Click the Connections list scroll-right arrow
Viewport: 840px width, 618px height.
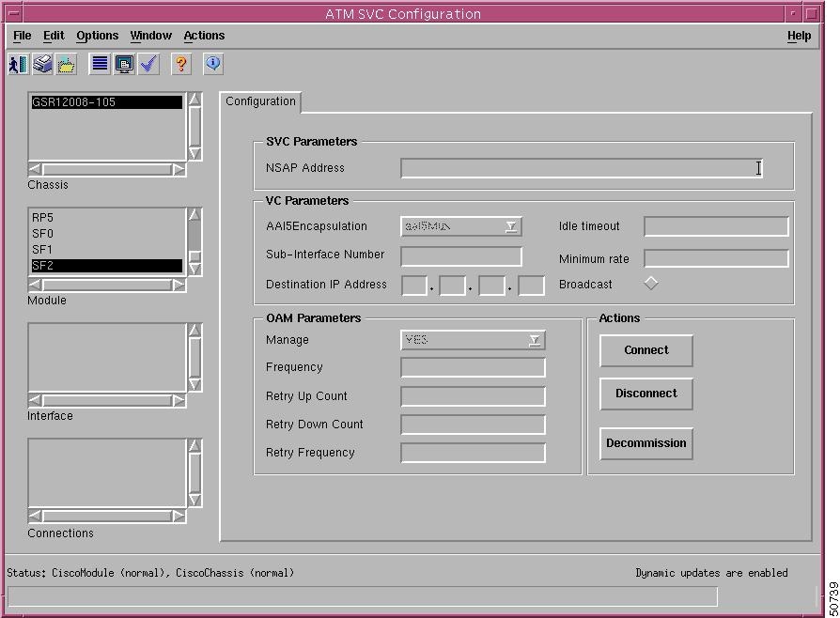point(179,516)
